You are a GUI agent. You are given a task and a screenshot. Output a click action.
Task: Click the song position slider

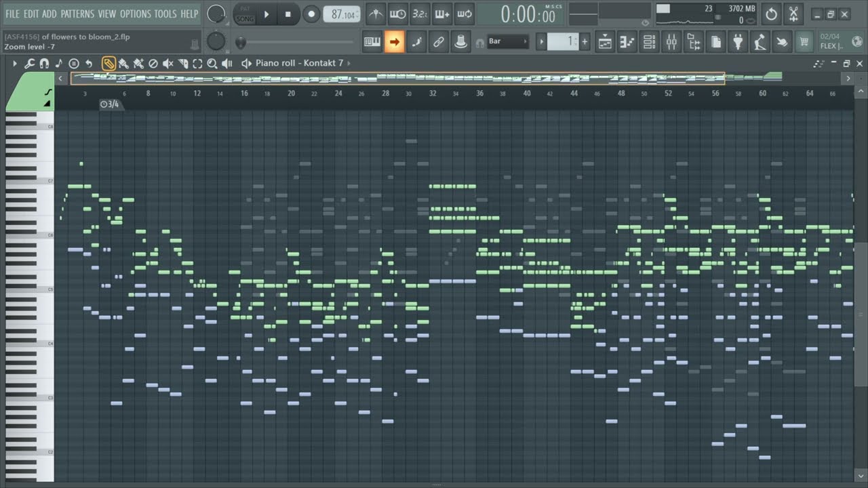[x=294, y=43]
